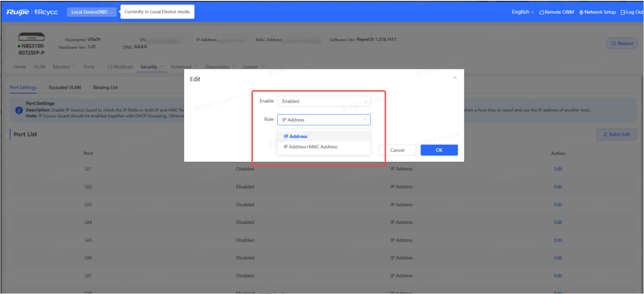This screenshot has height=294, width=644.
Task: Click Edit for port Gi7
Action: (558, 275)
